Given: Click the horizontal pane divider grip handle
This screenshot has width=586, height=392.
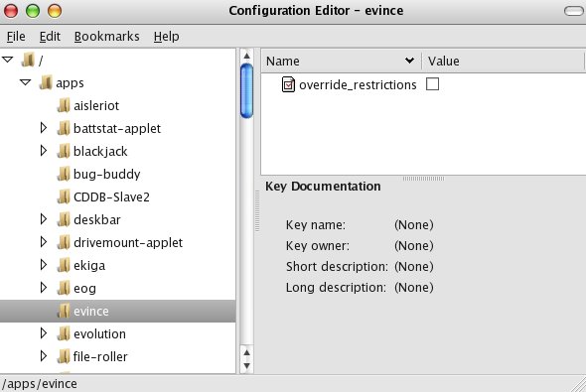Looking at the screenshot, I should tap(423, 179).
